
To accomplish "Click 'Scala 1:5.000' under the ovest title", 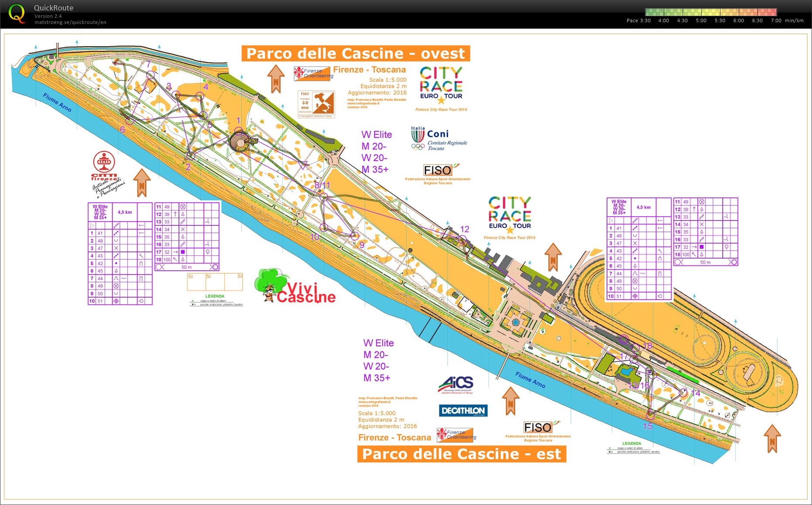I will 387,80.
